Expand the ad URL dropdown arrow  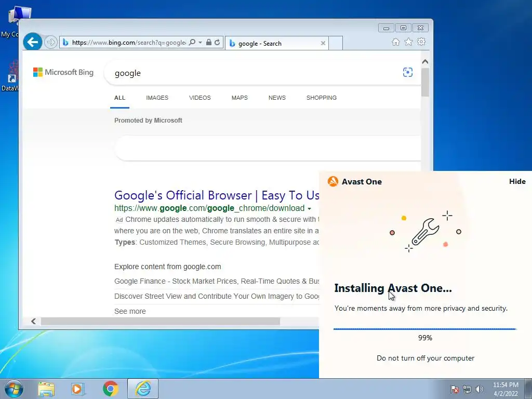click(x=309, y=209)
